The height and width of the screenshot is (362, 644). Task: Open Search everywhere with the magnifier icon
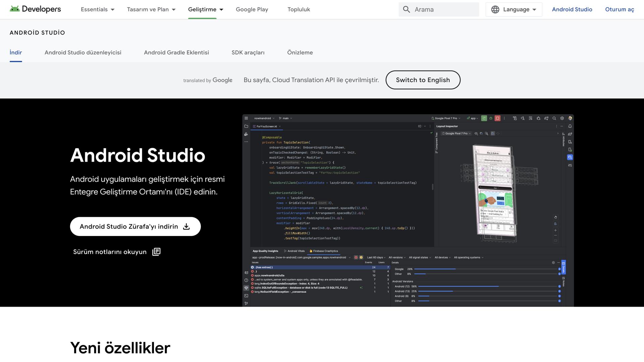coord(554,118)
